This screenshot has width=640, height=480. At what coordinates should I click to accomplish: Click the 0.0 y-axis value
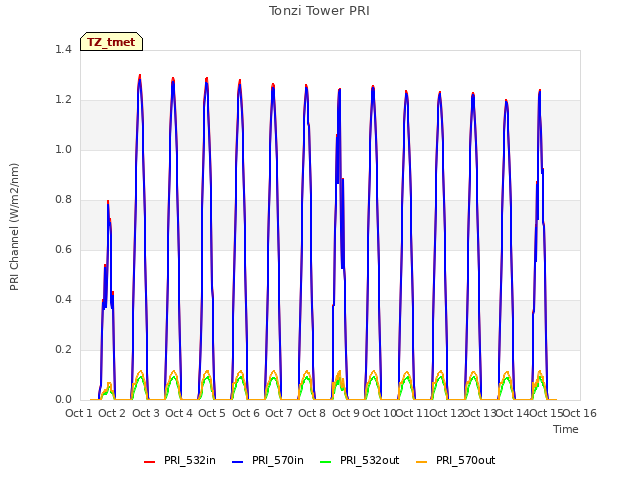click(x=63, y=400)
